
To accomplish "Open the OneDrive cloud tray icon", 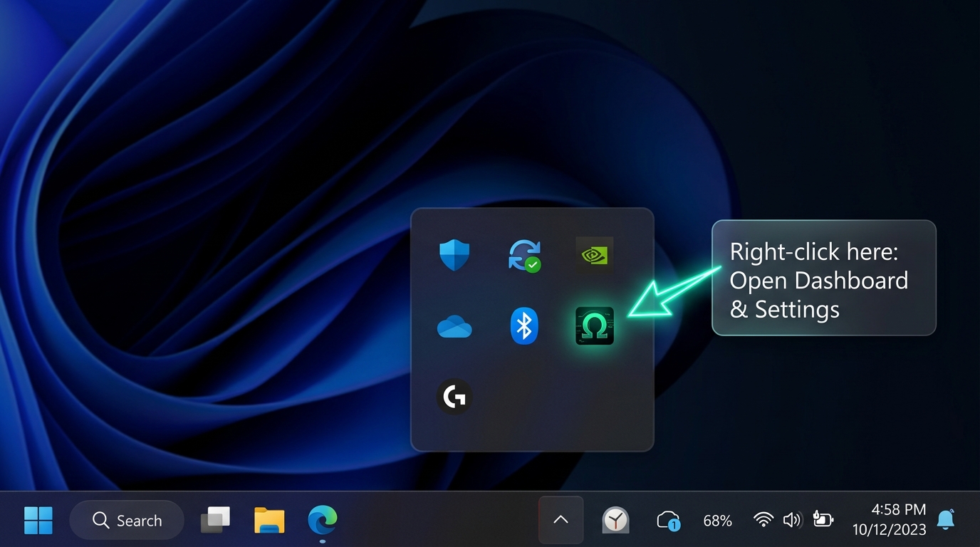I will pos(454,327).
